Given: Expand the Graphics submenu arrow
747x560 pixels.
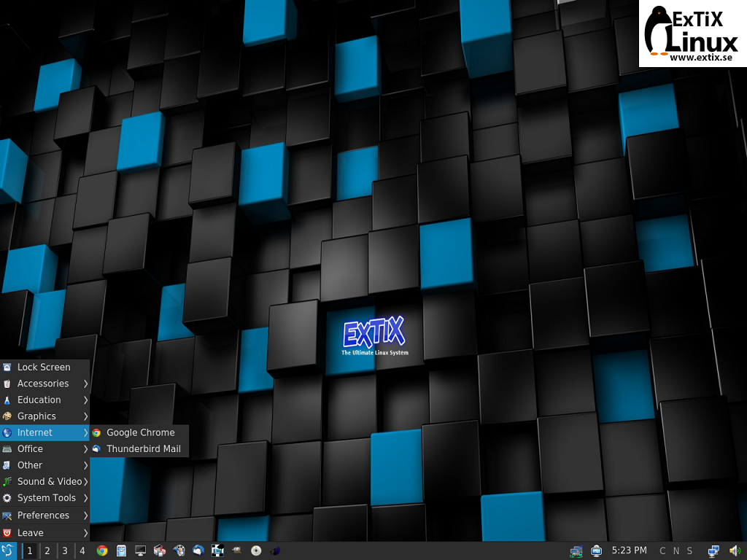Looking at the screenshot, I should point(85,416).
